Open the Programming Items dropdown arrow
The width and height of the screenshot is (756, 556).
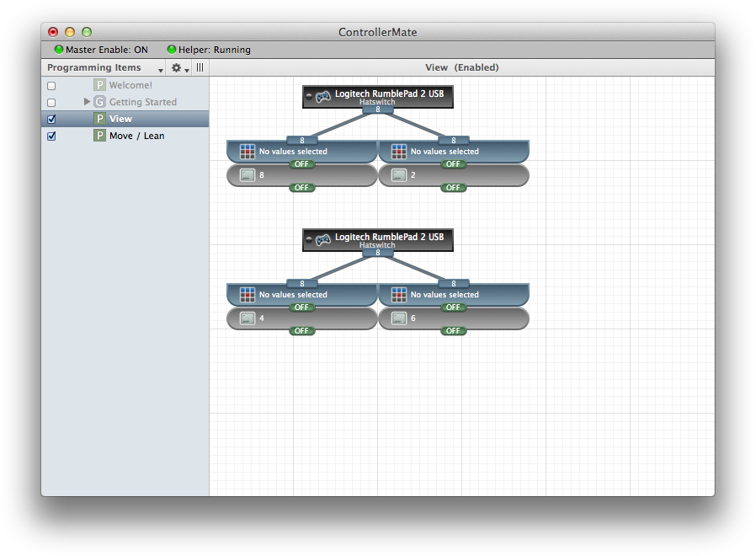click(x=161, y=71)
